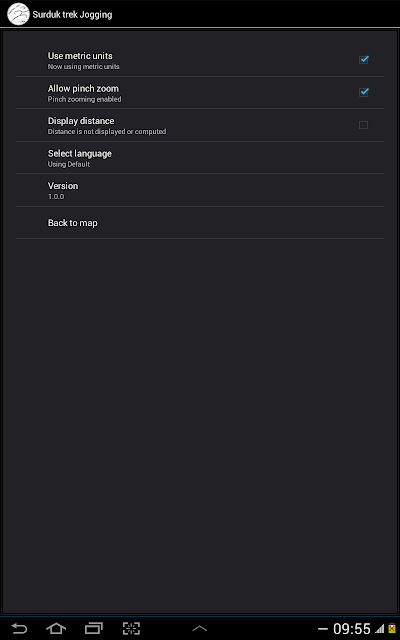The image size is (400, 640).
Task: Uncheck the Use metric units checkbox
Action: tap(363, 60)
